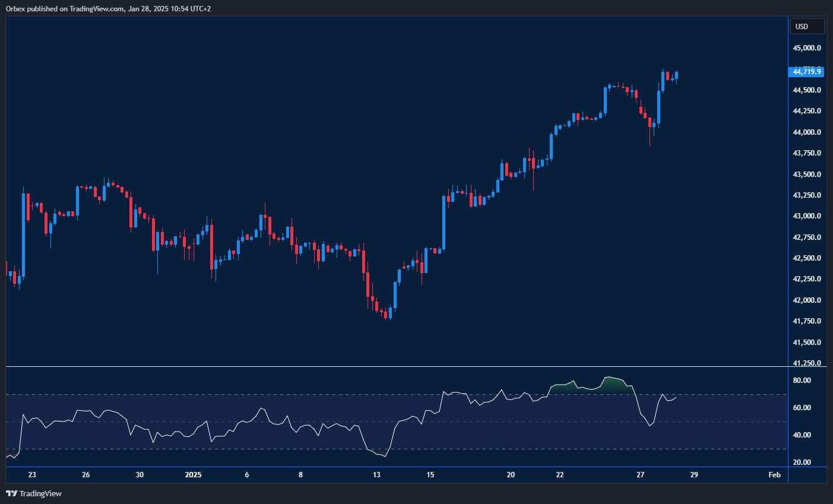Toggle the price scale by clicking 45,000.0
Image resolution: width=833 pixels, height=504 pixels.
(806, 47)
